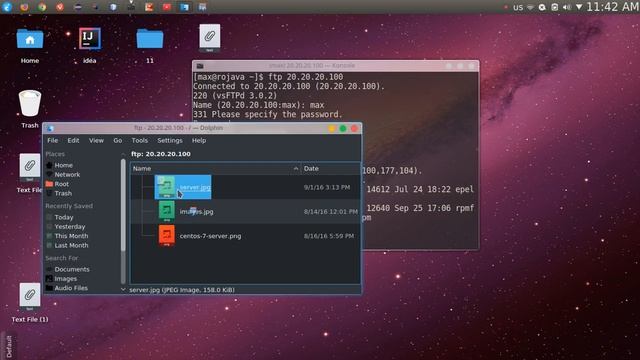The height and width of the screenshot is (360, 640).
Task: Show files saved Today
Action: point(64,217)
